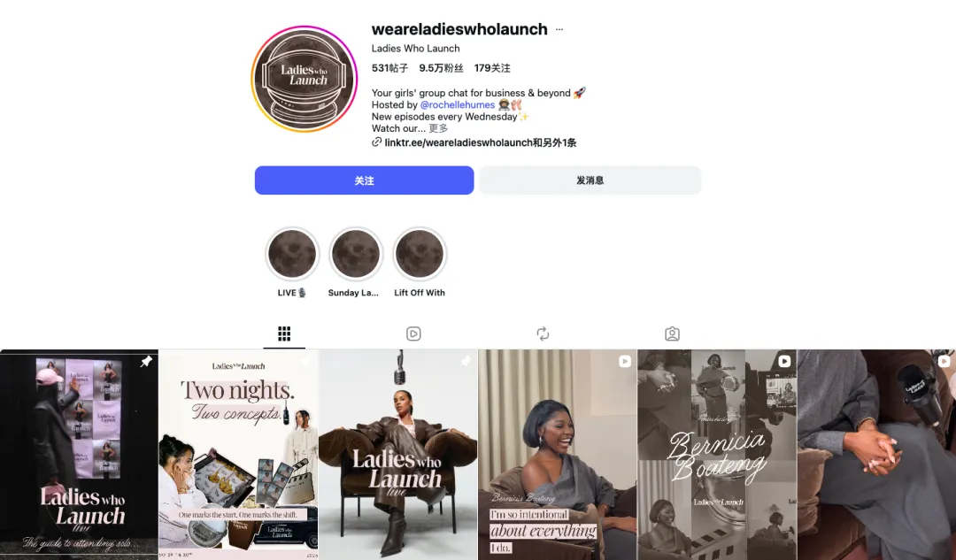Expand bio with the 更多 link

coord(438,128)
